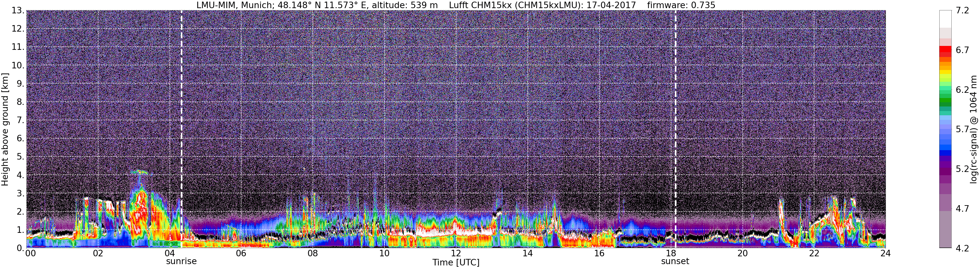Click the 'Height above ground [km]' axis label

(5, 129)
